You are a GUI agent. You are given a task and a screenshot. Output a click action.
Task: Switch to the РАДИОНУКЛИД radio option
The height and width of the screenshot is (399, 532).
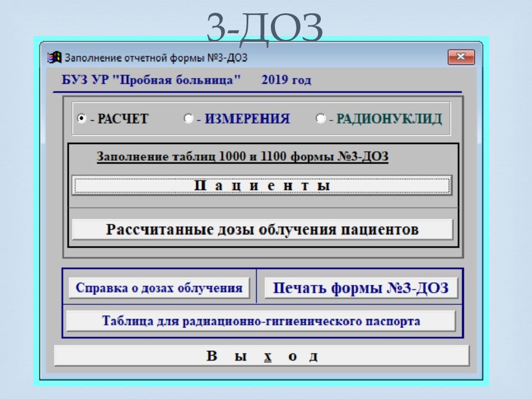320,119
